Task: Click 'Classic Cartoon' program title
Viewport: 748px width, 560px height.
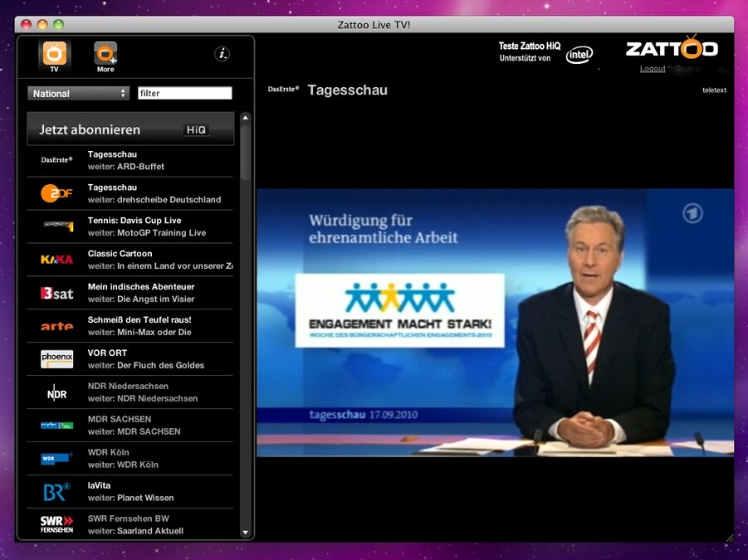Action: click(x=120, y=254)
